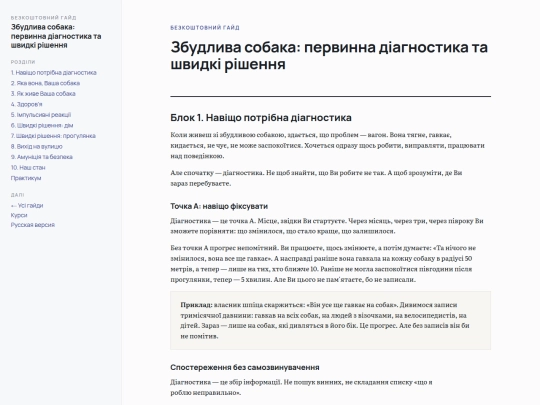540x405 pixels.
Task: Click sidebar title 'Збудлива собака: первинна діагностика'
Action: tap(56, 36)
